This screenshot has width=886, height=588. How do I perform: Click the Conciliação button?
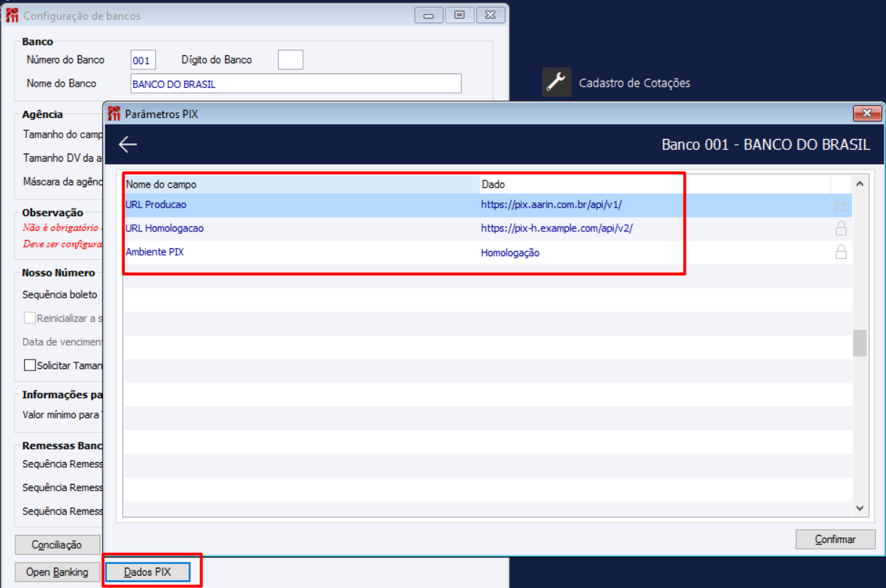click(57, 545)
